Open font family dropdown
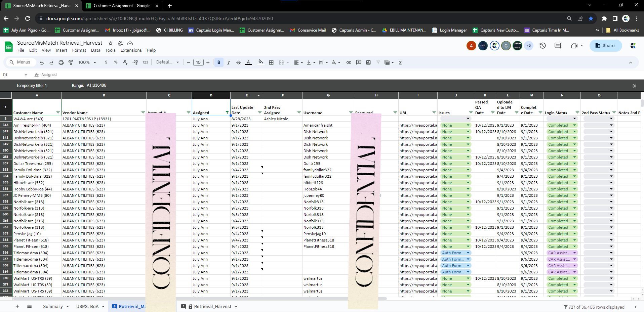The width and height of the screenshot is (644, 312). point(168,62)
